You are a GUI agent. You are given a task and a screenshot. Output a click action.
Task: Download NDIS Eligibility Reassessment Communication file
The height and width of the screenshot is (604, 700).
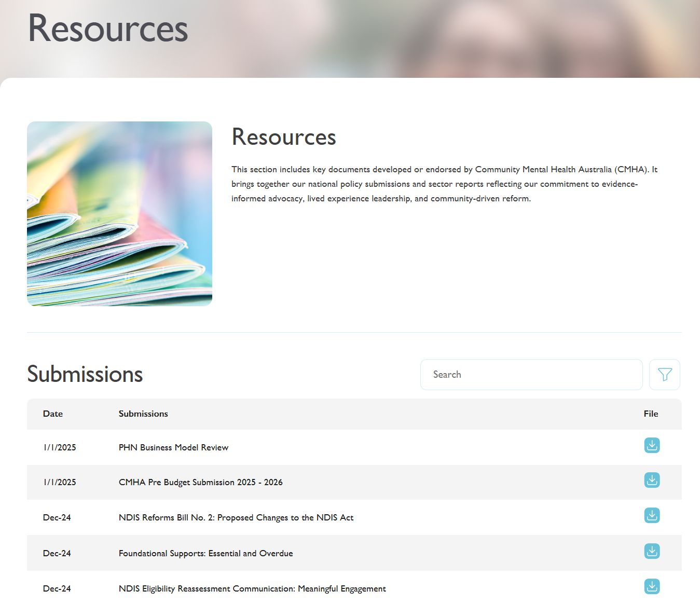(652, 586)
